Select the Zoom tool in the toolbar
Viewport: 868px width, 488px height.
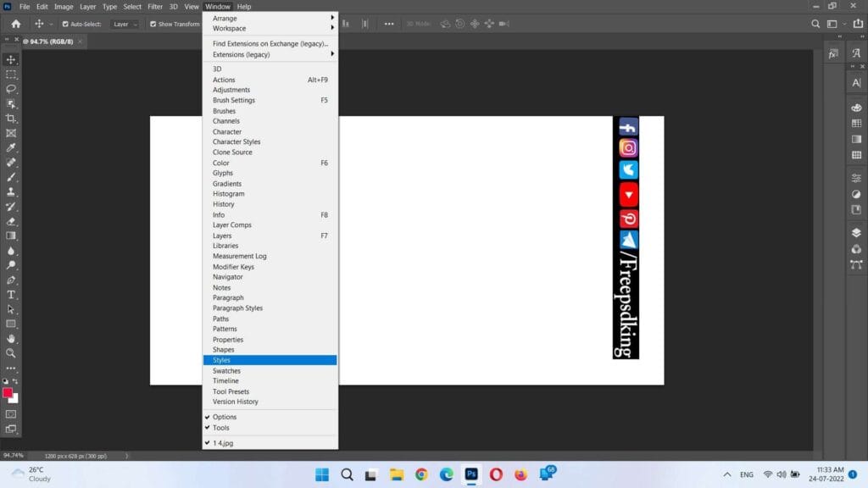click(x=11, y=352)
